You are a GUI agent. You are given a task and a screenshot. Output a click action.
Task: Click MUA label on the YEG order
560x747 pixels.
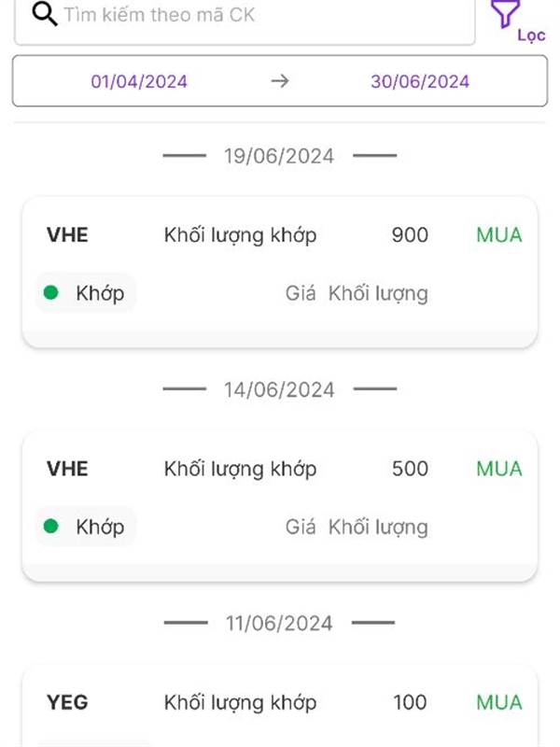click(499, 702)
